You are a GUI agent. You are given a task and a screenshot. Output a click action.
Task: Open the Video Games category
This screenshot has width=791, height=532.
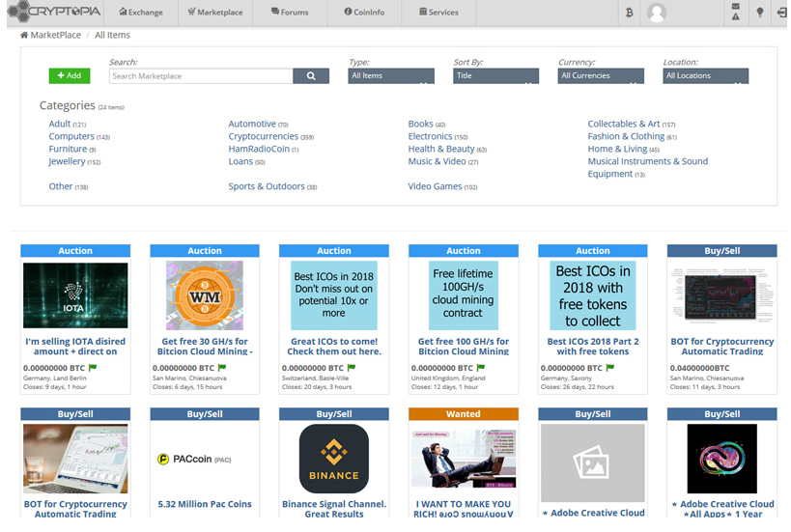click(435, 186)
